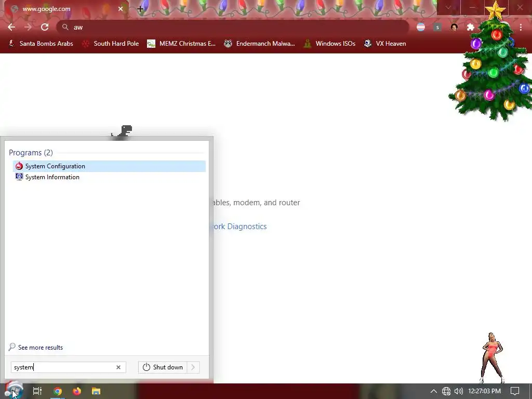Launch System Configuration from search results
532x399 pixels.
[x=109, y=166]
